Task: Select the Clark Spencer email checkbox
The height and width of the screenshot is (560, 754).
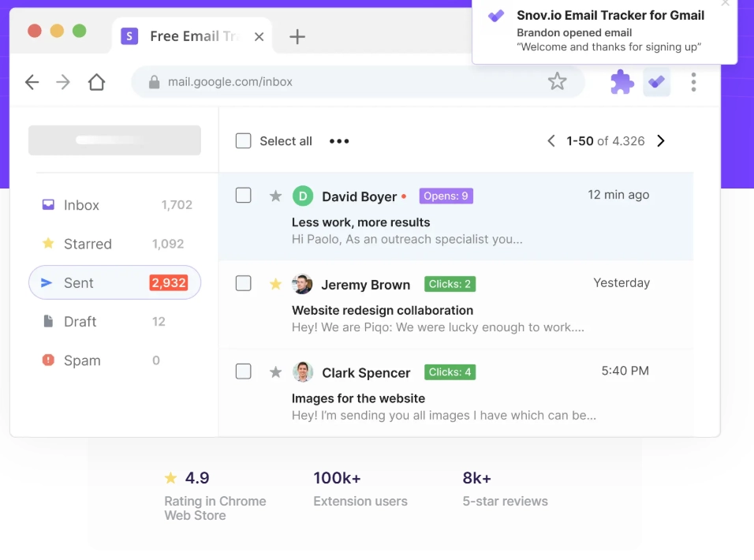Action: click(x=244, y=371)
